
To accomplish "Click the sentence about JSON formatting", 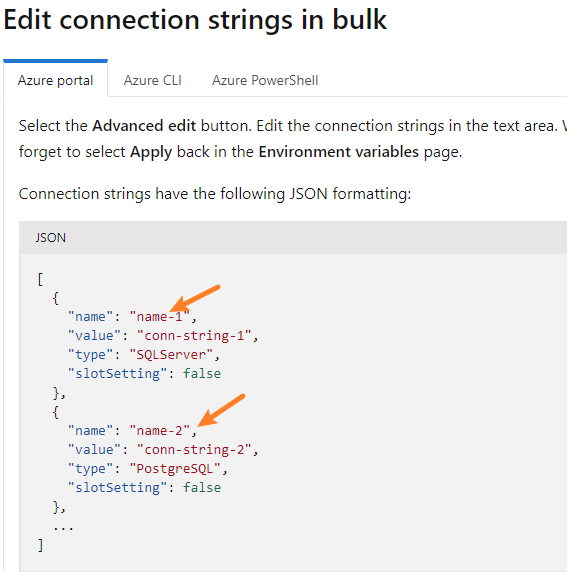I will pos(215,194).
